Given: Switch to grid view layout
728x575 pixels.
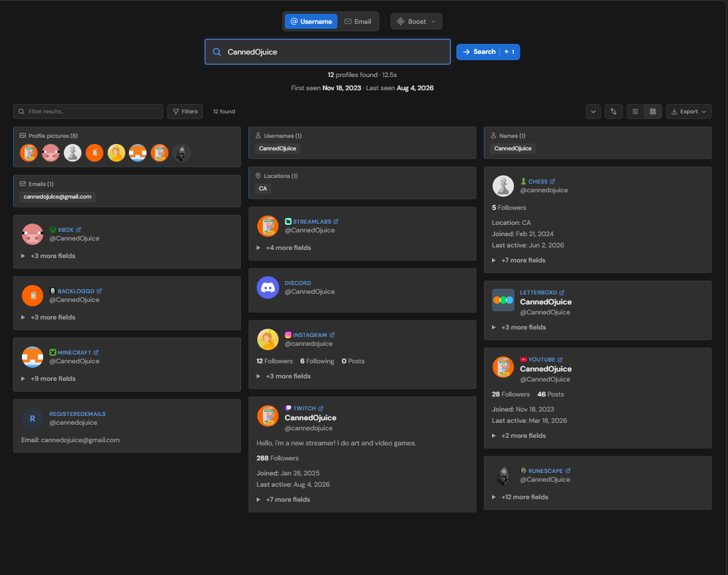Looking at the screenshot, I should click(x=653, y=111).
